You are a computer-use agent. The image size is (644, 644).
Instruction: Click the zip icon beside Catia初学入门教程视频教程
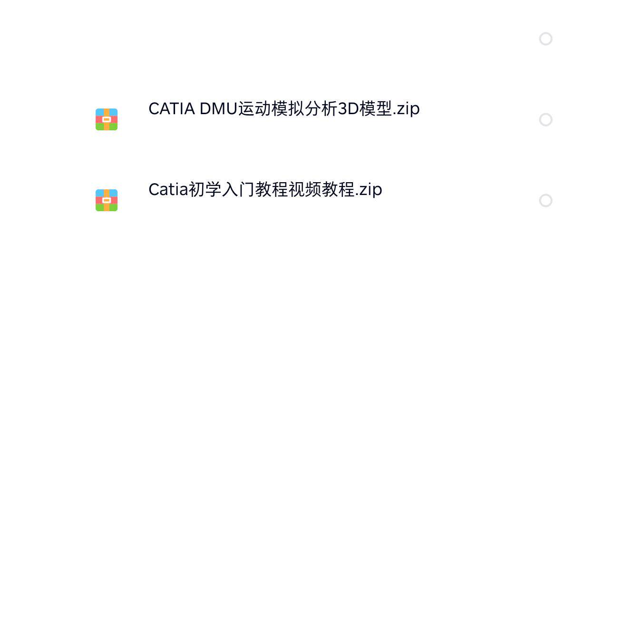point(107,200)
